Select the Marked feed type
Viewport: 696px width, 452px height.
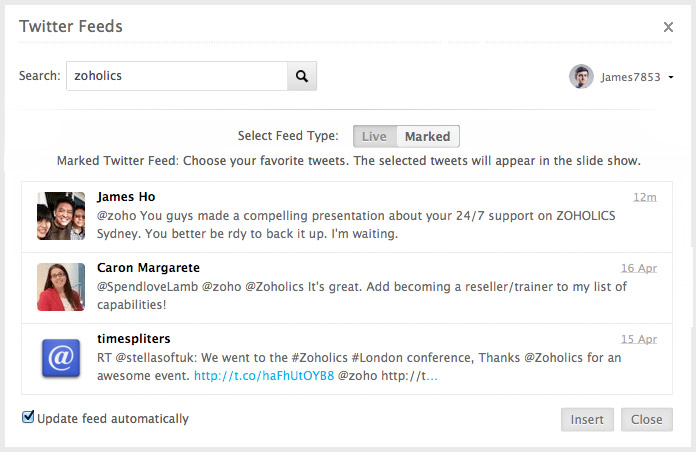click(x=428, y=137)
